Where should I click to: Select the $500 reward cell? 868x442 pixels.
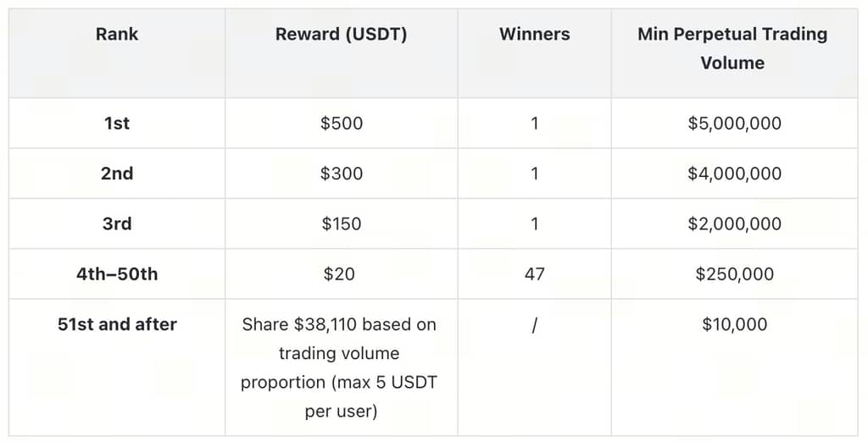pos(342,124)
